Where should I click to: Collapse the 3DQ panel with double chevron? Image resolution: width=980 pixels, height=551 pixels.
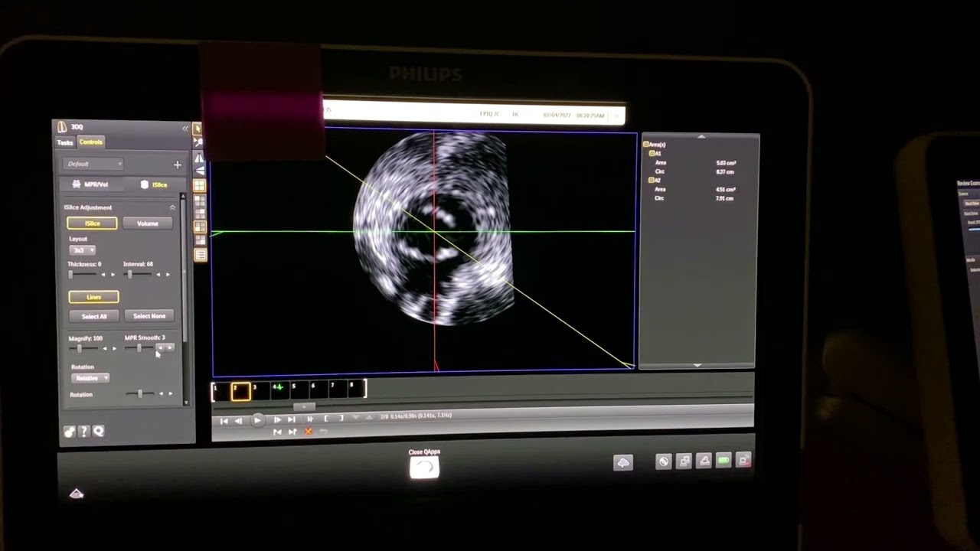[x=185, y=129]
